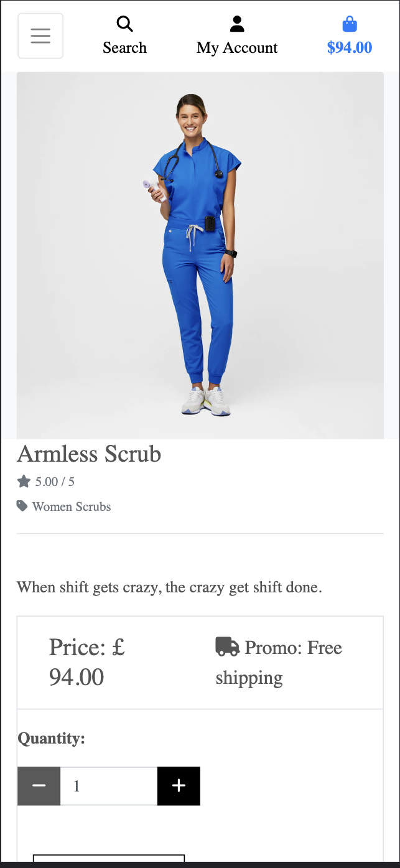Select the My Account menu label
400x868 pixels.
click(237, 48)
